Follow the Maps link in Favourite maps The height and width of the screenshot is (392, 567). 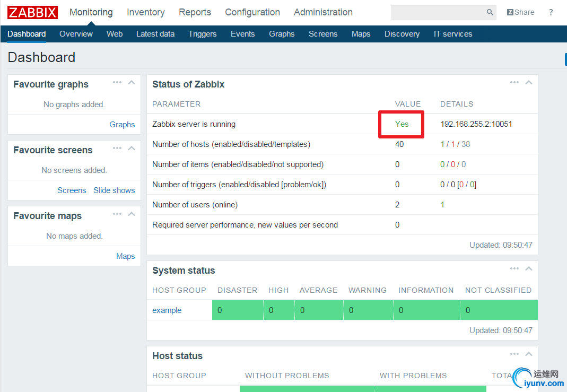pyautogui.click(x=126, y=256)
